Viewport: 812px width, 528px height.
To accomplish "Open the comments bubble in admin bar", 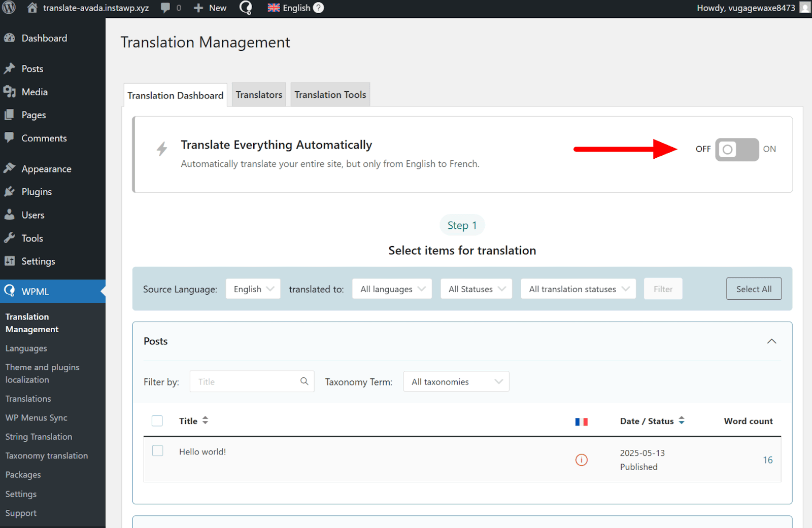I will tap(165, 8).
